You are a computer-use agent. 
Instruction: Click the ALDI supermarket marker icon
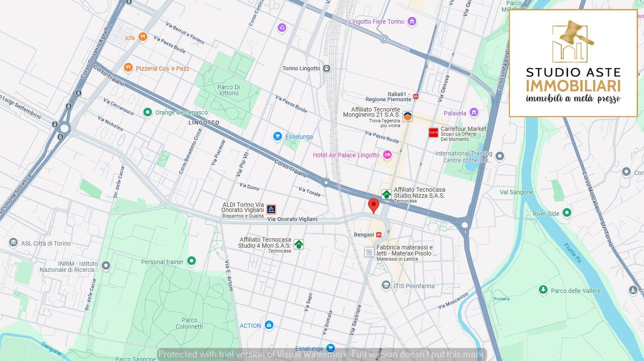(270, 209)
